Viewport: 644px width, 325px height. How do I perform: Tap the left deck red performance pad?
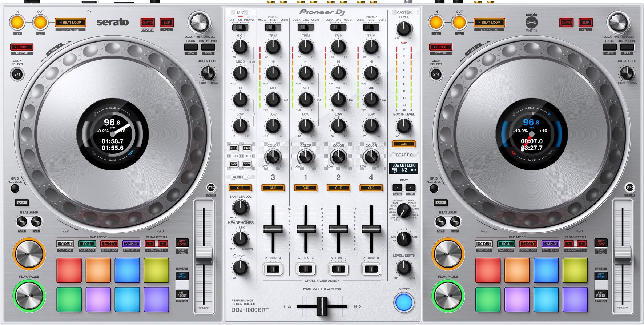69,270
